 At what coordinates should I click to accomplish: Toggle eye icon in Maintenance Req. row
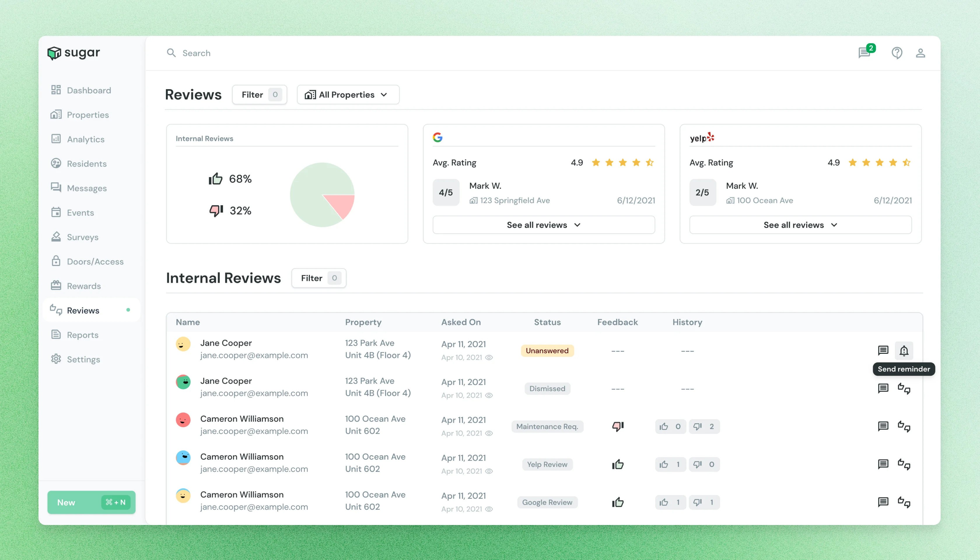tap(489, 433)
